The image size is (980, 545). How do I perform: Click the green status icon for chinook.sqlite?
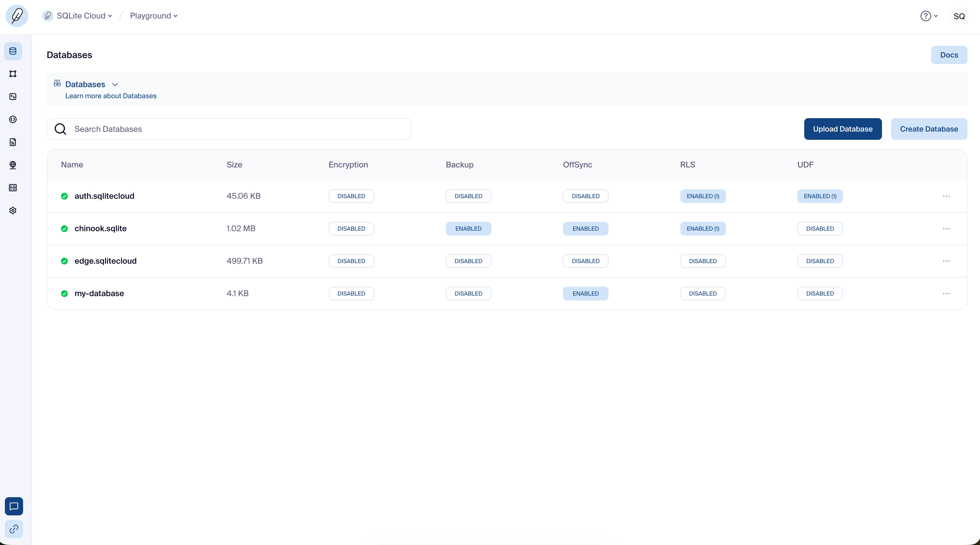point(64,229)
